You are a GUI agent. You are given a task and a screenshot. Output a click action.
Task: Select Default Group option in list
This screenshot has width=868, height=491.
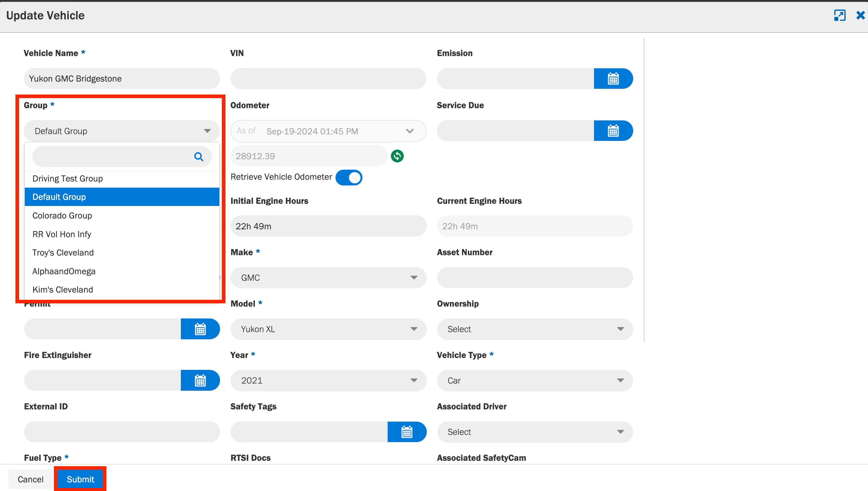pos(122,197)
